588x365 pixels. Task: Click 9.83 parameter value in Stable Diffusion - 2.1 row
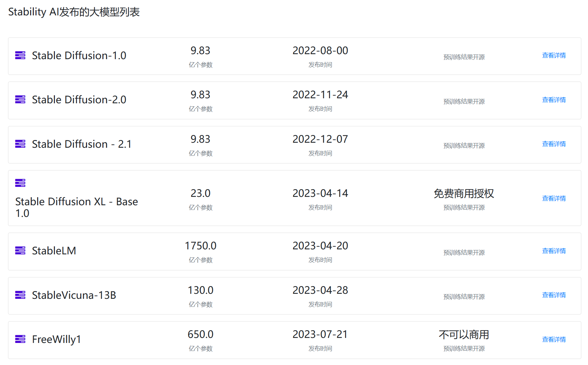(x=200, y=139)
